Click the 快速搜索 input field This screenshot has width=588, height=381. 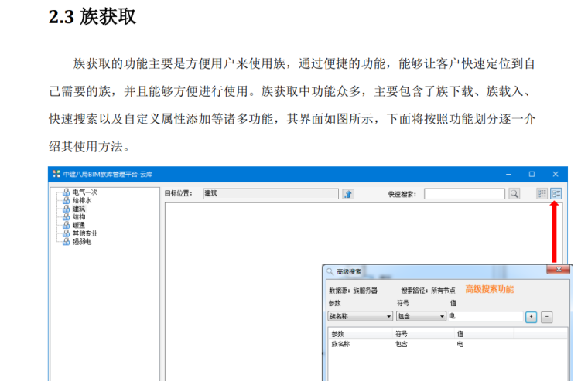pos(464,194)
